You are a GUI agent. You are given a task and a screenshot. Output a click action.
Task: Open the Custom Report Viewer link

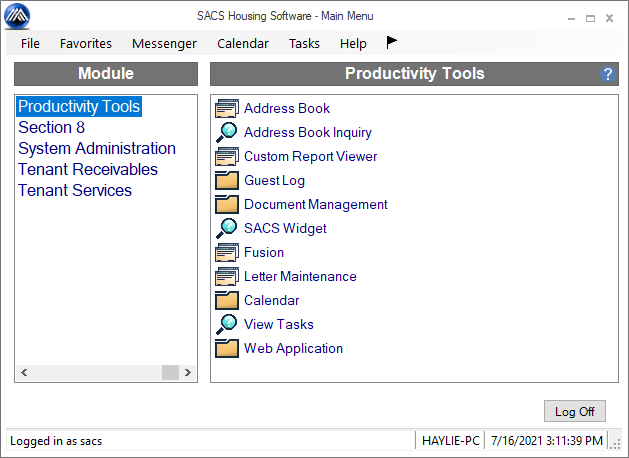310,156
